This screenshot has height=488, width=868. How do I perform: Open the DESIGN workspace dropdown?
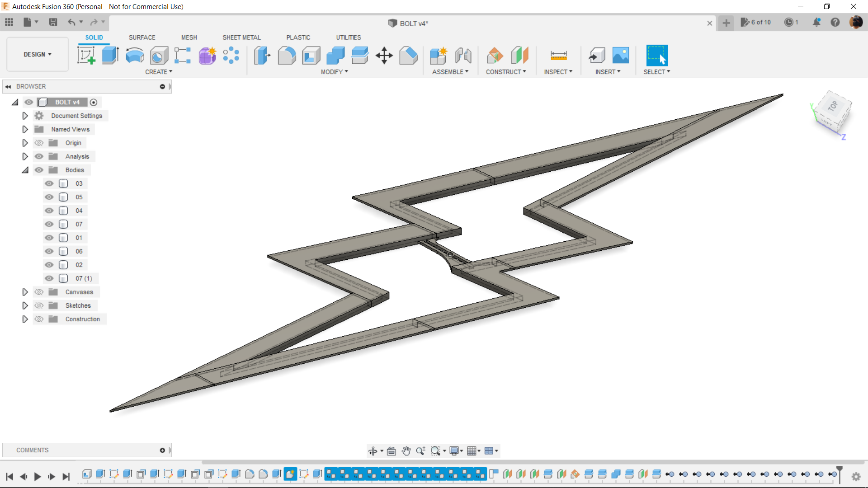(x=38, y=54)
